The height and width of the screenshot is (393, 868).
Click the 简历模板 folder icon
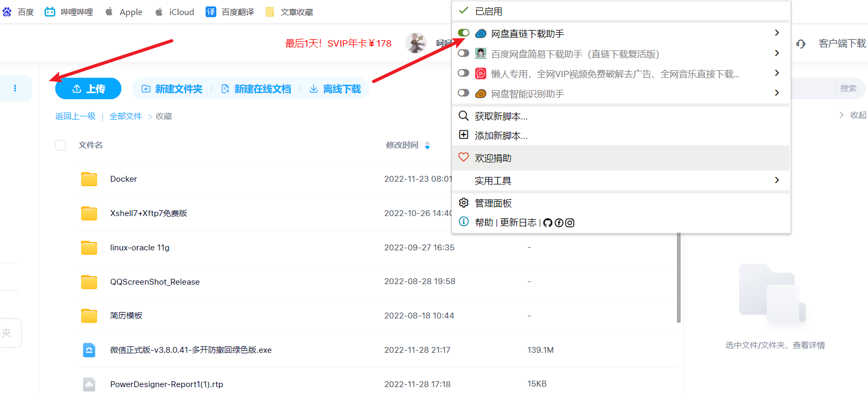tap(89, 316)
